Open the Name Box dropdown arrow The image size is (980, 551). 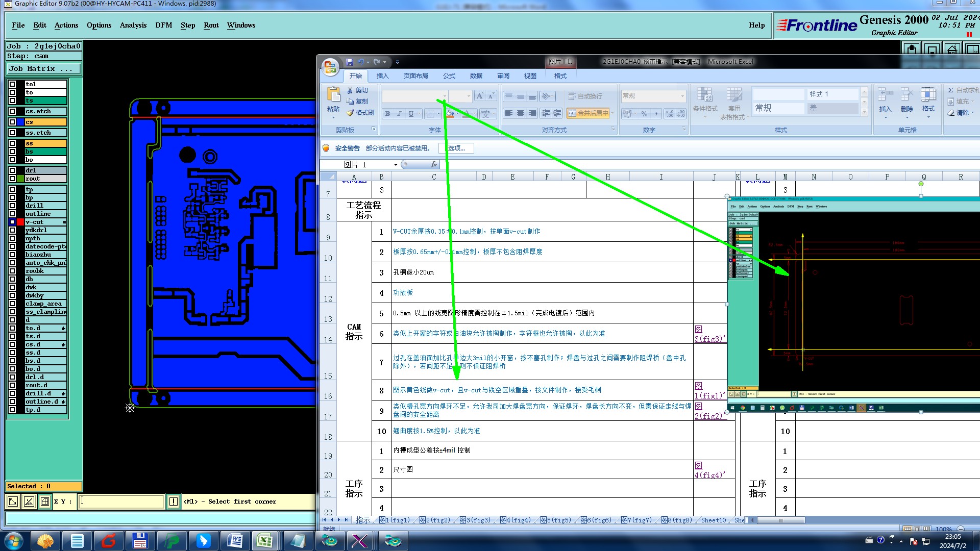pyautogui.click(x=396, y=165)
